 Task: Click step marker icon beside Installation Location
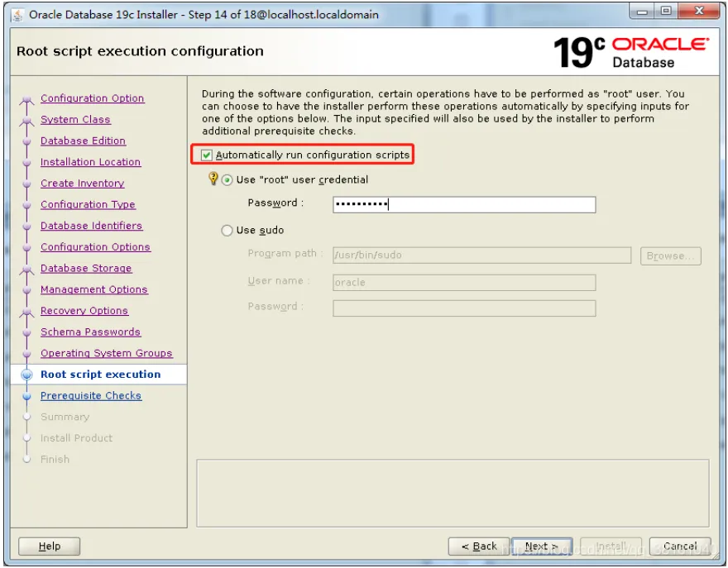[x=27, y=162]
